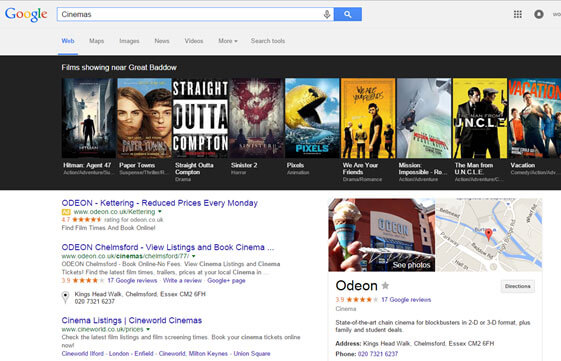Call Odeon phone number 020 7321 6237
Image resolution: width=561 pixels, height=361 pixels.
point(378,354)
